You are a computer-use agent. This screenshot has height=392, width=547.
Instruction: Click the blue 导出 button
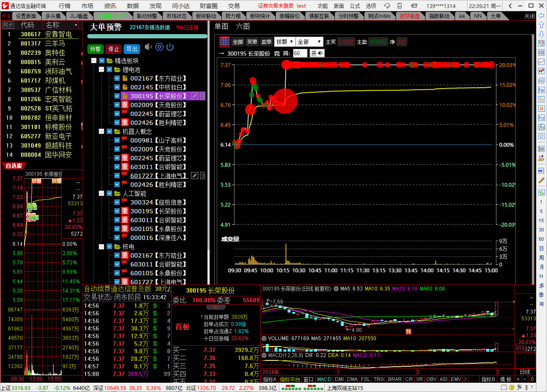(132, 49)
